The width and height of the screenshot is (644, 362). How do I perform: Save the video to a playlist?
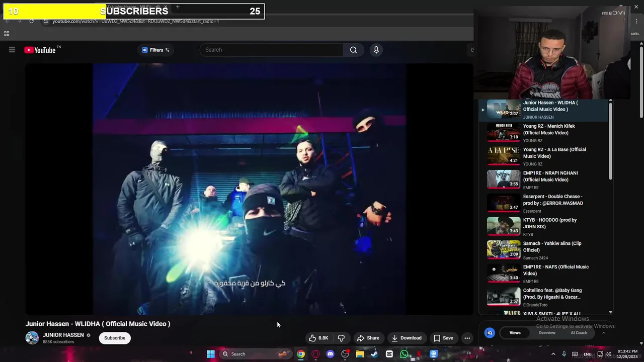pyautogui.click(x=443, y=338)
